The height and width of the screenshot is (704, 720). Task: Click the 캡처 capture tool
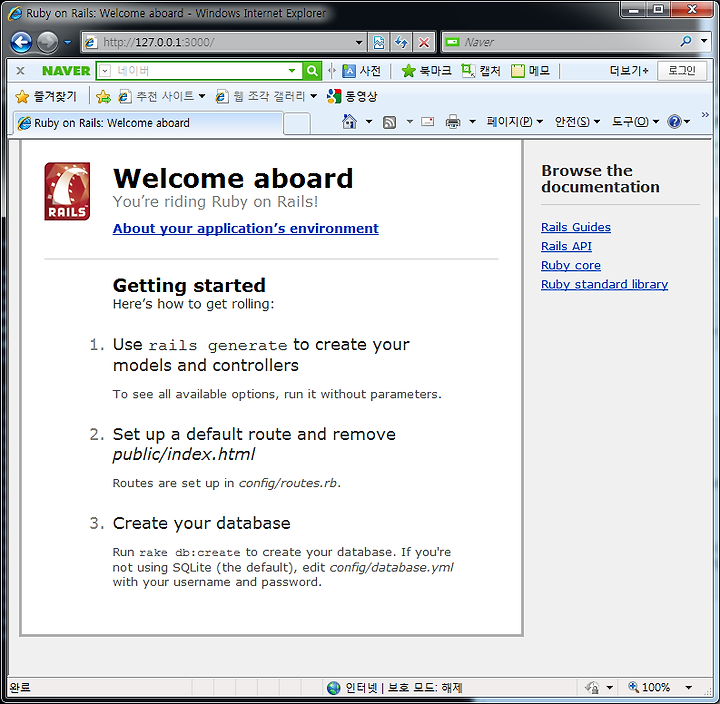point(481,71)
